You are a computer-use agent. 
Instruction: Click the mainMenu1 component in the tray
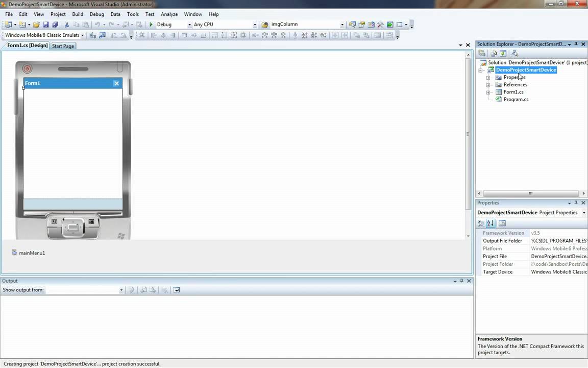pos(28,252)
